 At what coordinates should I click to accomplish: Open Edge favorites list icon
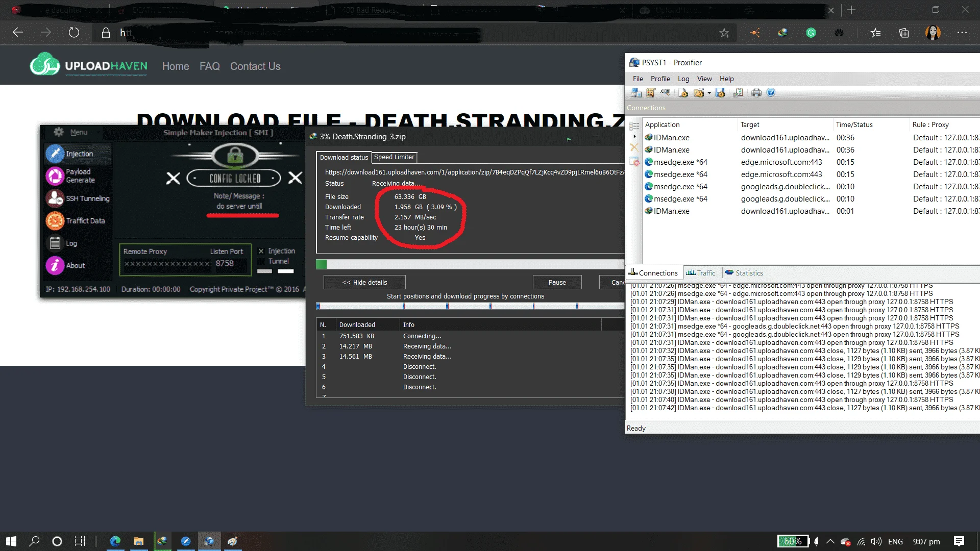[x=876, y=33]
